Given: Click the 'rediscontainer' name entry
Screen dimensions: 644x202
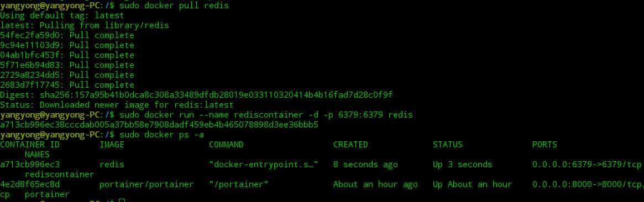Looking at the screenshot, I should 60,174.
